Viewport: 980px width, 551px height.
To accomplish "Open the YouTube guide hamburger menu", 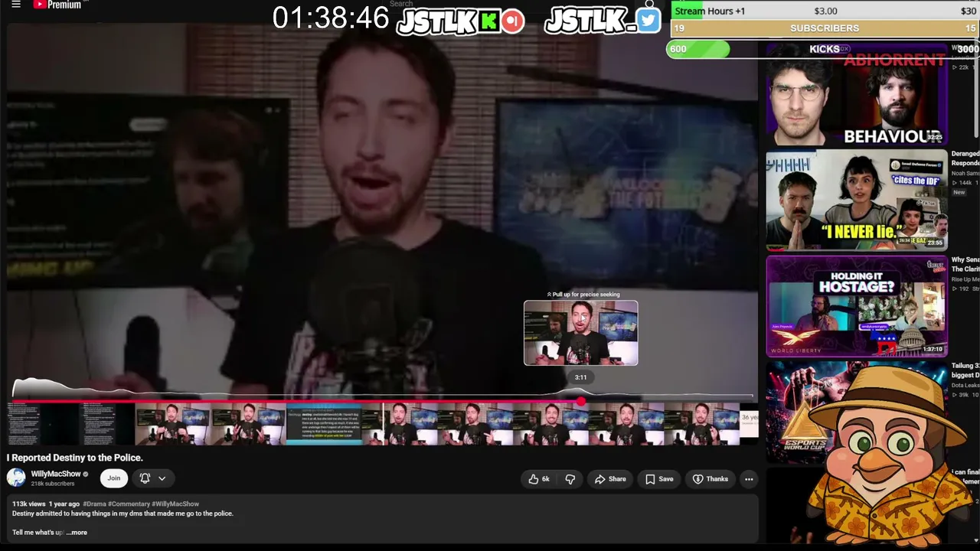I will point(16,5).
